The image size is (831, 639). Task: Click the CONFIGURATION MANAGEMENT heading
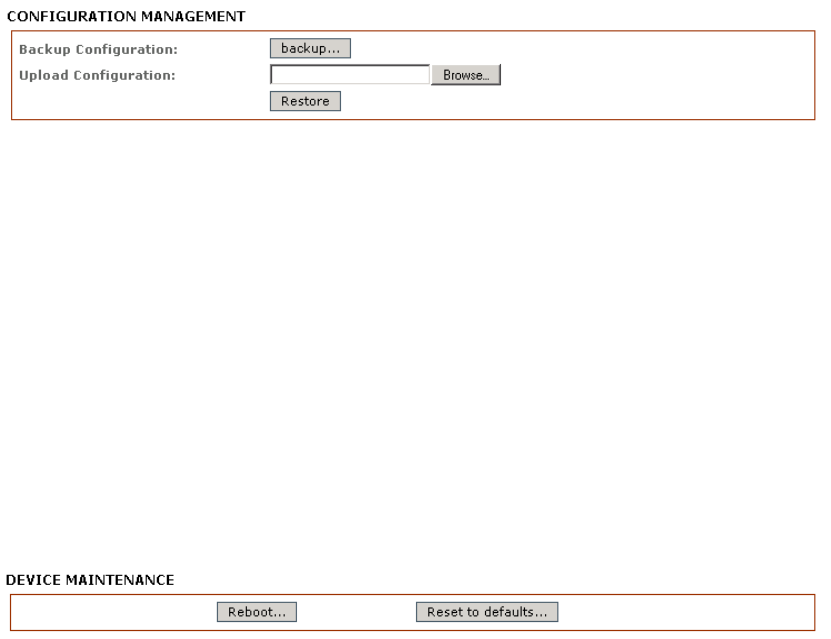(126, 16)
